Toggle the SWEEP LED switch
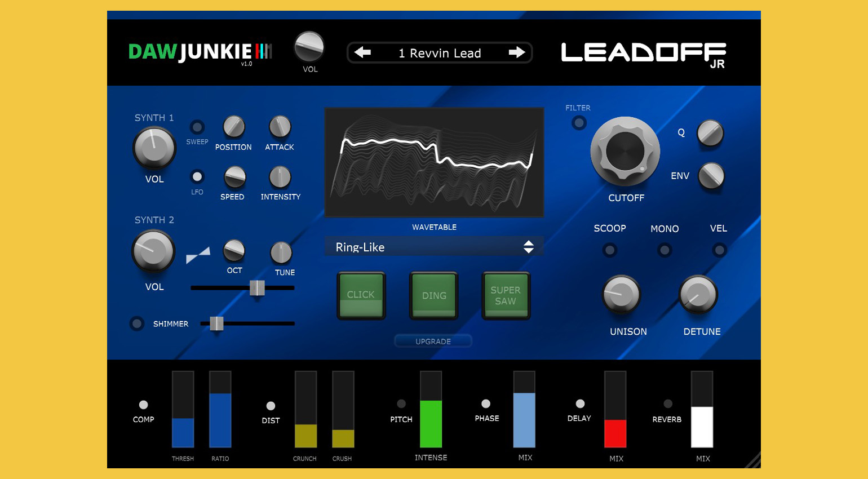The height and width of the screenshot is (479, 868). pos(197,127)
